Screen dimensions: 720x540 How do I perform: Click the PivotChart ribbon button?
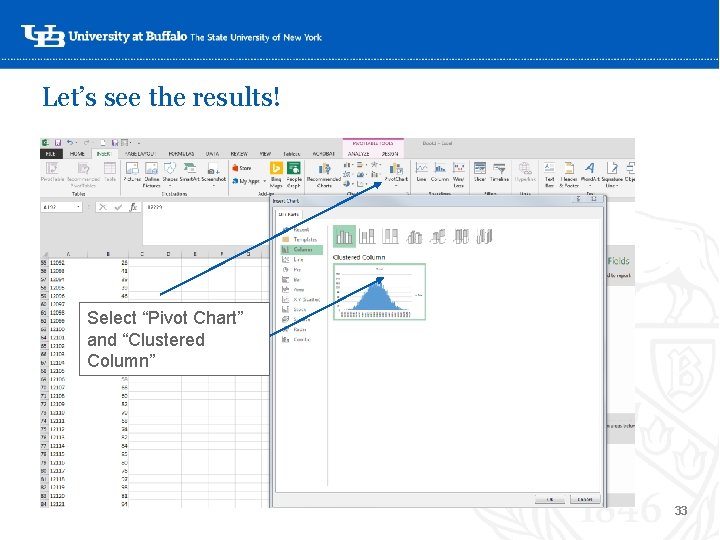pos(396,173)
